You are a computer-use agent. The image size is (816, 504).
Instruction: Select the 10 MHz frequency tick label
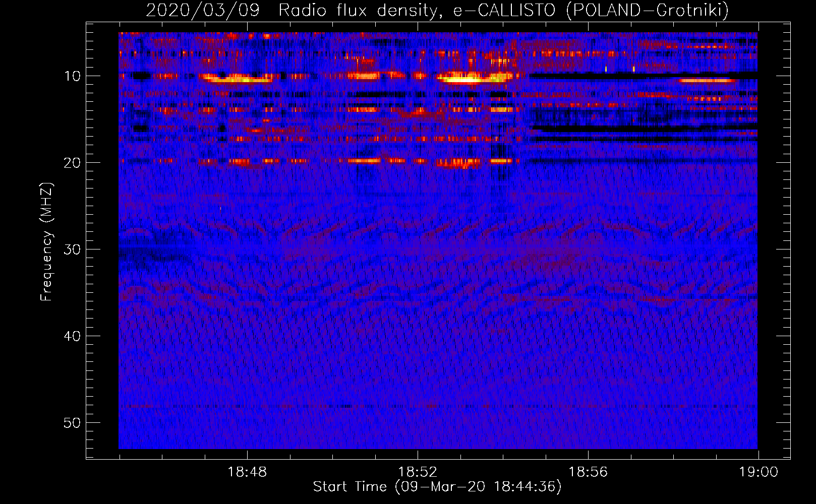pyautogui.click(x=73, y=76)
